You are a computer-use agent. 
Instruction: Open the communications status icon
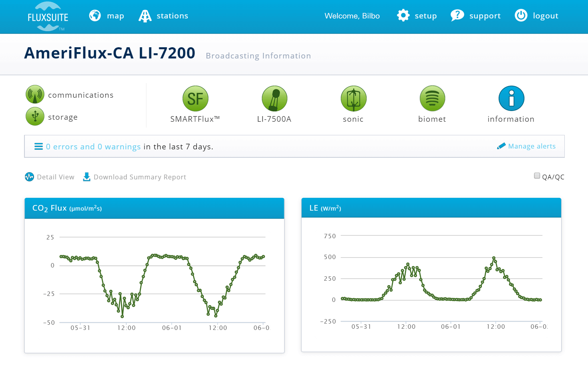click(x=35, y=94)
